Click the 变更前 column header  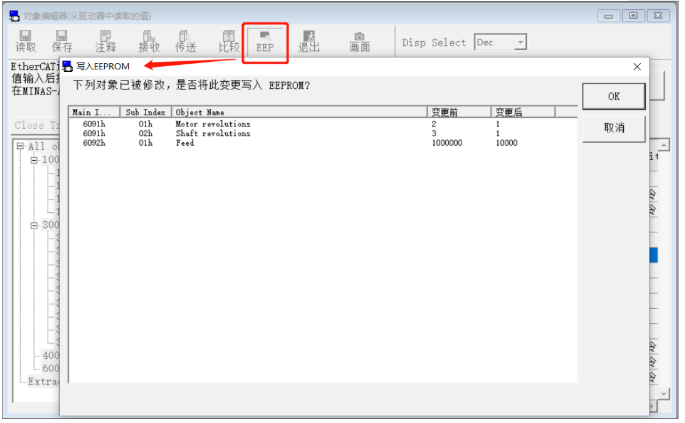(459, 112)
